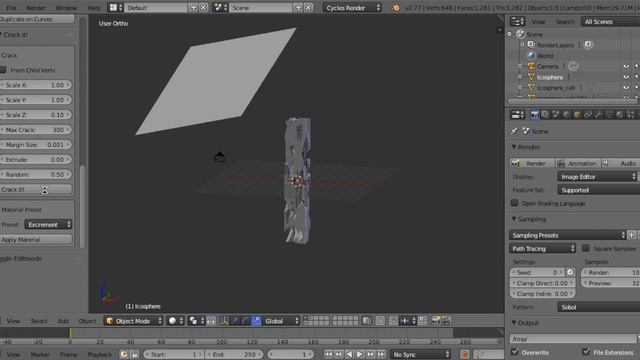The image size is (640, 360).
Task: Open the Material properties tab icon
Action: pyautogui.click(x=620, y=115)
